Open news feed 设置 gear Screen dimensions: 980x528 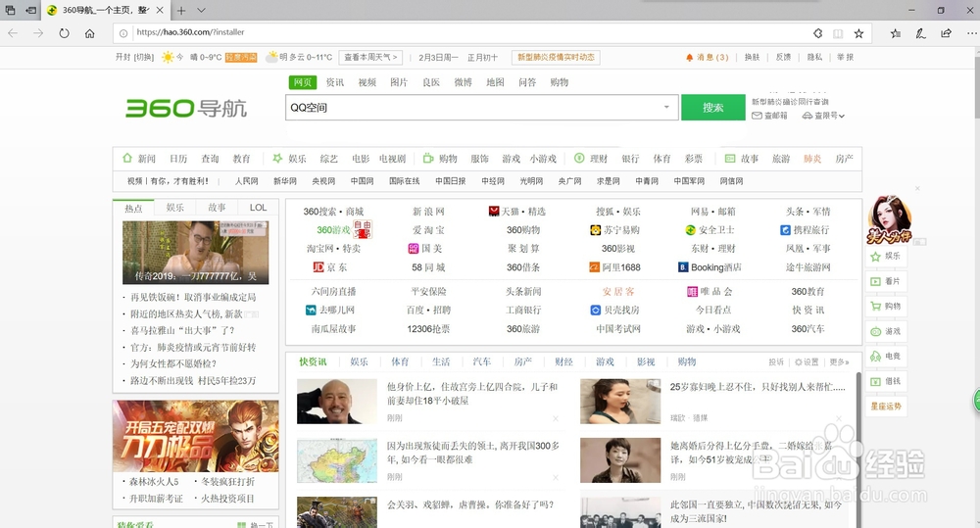pyautogui.click(x=807, y=362)
